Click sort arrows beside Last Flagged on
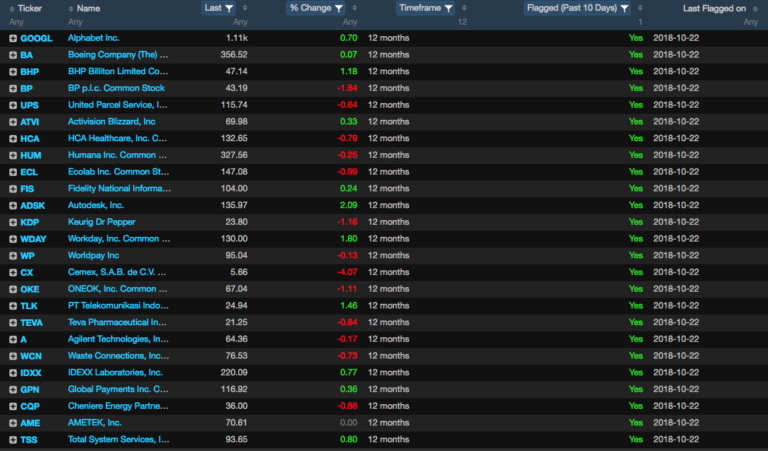Image resolution: width=768 pixels, height=451 pixels. click(755, 9)
